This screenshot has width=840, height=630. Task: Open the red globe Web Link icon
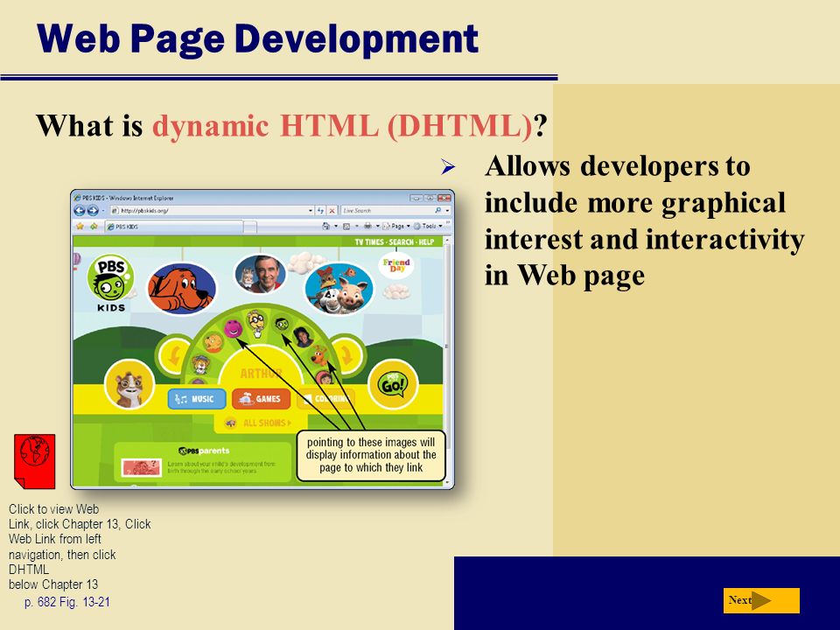pos(35,461)
